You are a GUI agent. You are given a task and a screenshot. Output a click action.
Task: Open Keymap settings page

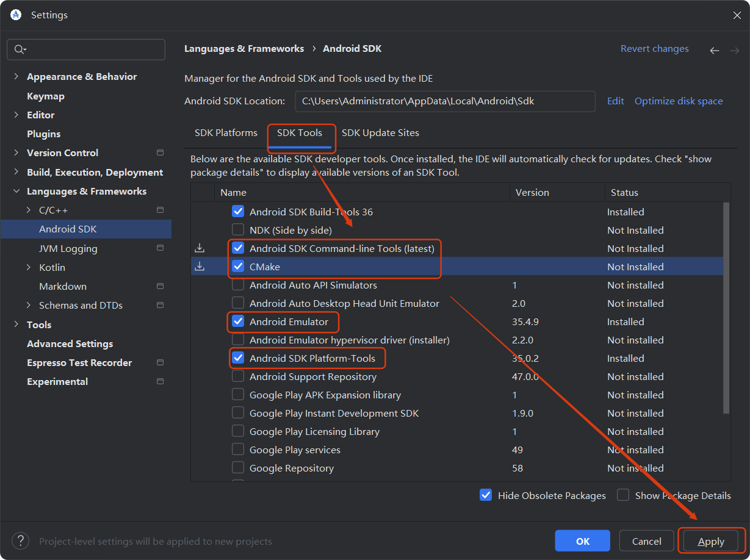click(x=46, y=96)
